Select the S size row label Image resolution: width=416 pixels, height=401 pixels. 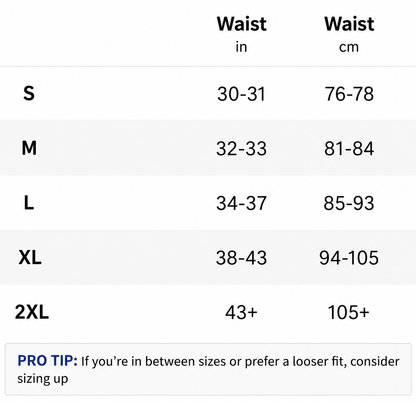pos(29,93)
